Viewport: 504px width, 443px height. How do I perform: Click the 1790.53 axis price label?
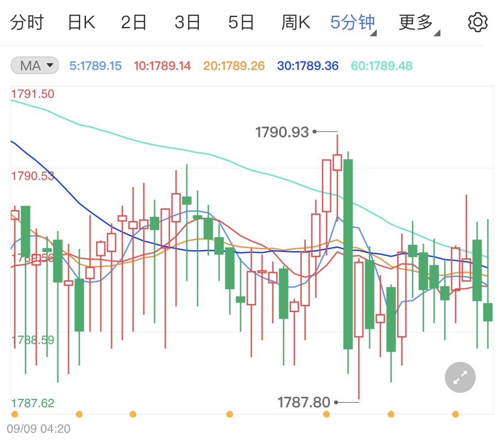pyautogui.click(x=32, y=176)
